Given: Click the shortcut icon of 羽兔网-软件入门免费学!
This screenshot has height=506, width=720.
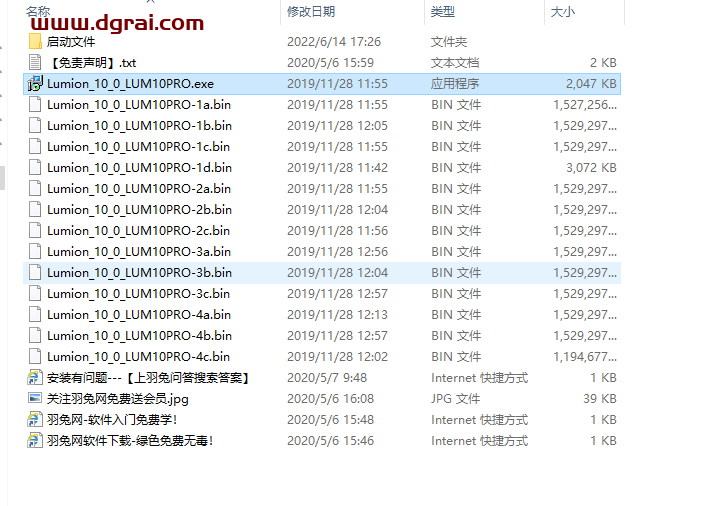Looking at the screenshot, I should 35,420.
